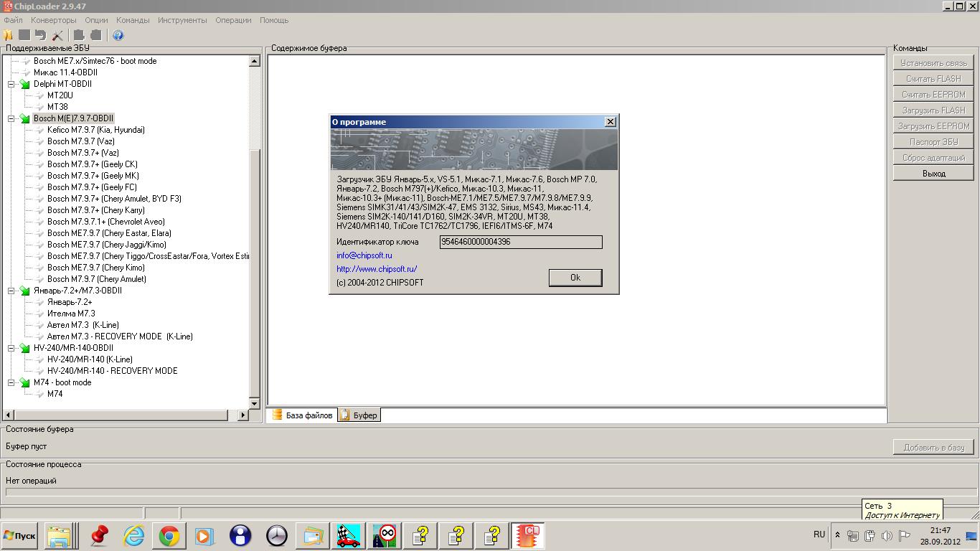Switch to the База файлов tab
Image resolution: width=980 pixels, height=551 pixels.
pos(302,415)
